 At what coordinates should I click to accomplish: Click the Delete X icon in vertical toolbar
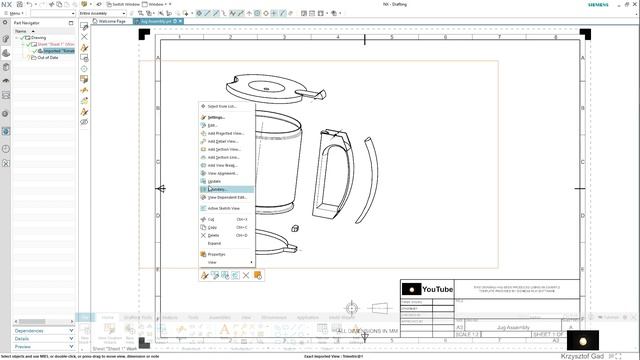point(84,37)
